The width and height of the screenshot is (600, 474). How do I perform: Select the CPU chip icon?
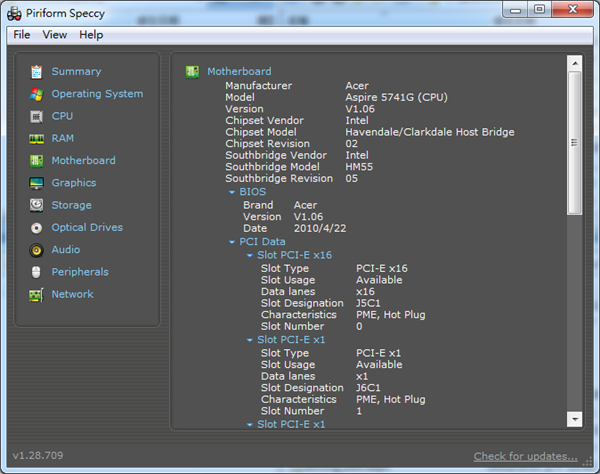pos(37,116)
